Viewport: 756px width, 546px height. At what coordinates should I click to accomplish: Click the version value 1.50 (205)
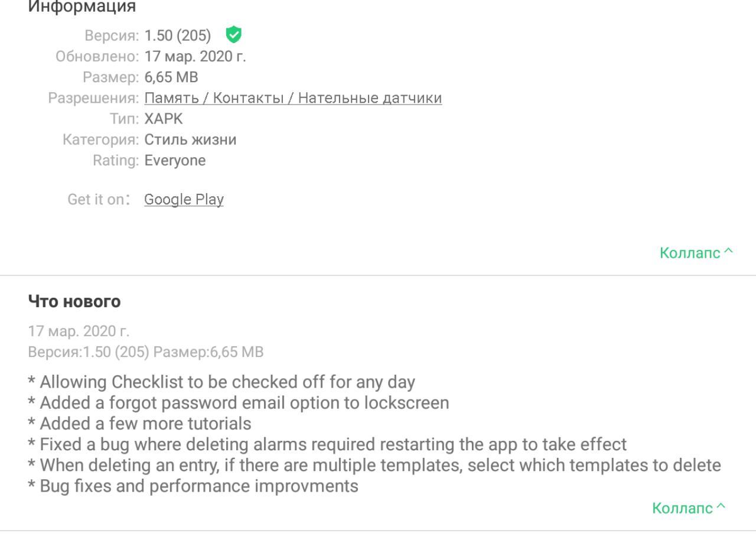[178, 36]
